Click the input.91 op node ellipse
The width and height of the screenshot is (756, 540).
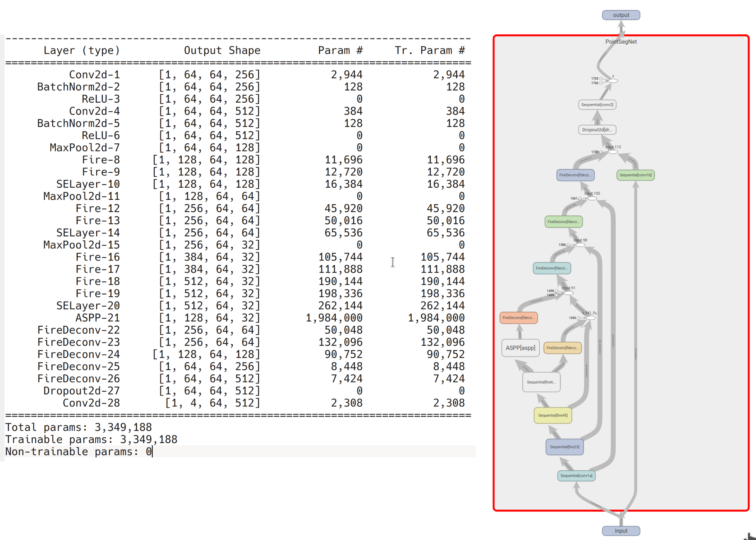point(569,293)
